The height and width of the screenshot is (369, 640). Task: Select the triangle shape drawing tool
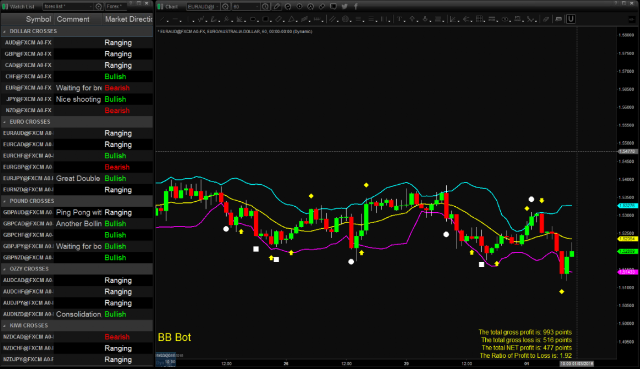click(x=291, y=19)
